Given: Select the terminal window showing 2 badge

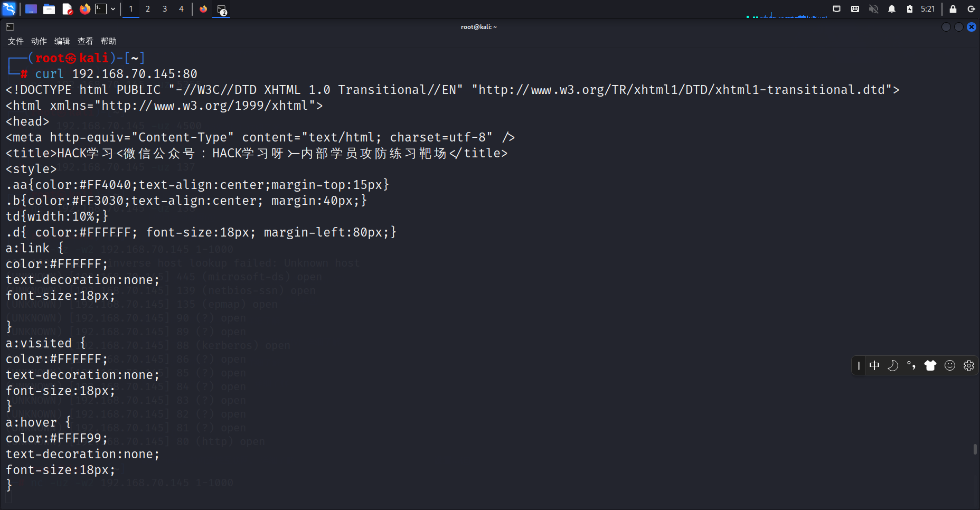Looking at the screenshot, I should click(x=221, y=10).
